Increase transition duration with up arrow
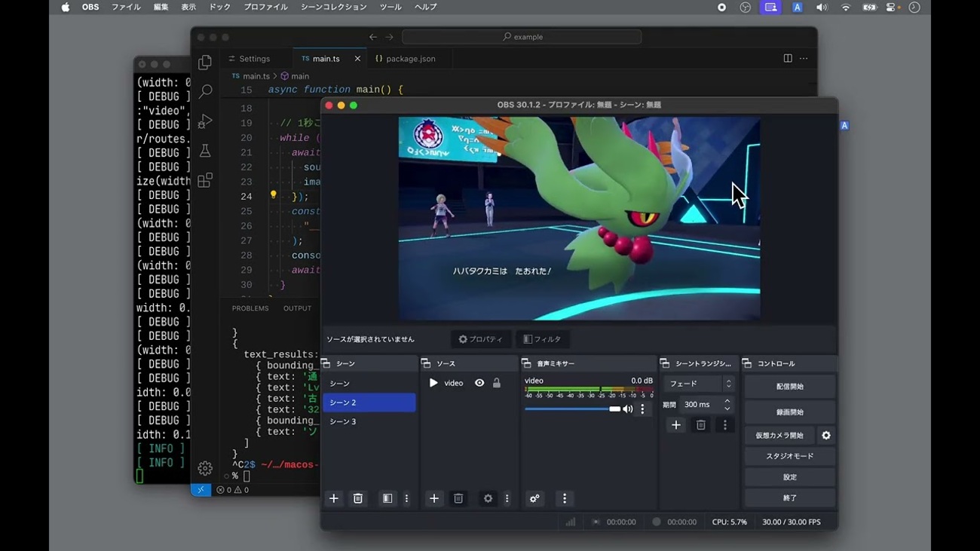Image resolution: width=980 pixels, height=551 pixels. [727, 401]
